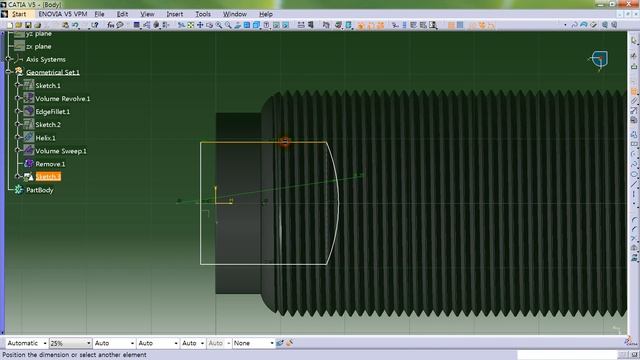The image size is (640, 360).
Task: Select Remove.1 in the tree
Action: coord(50,164)
